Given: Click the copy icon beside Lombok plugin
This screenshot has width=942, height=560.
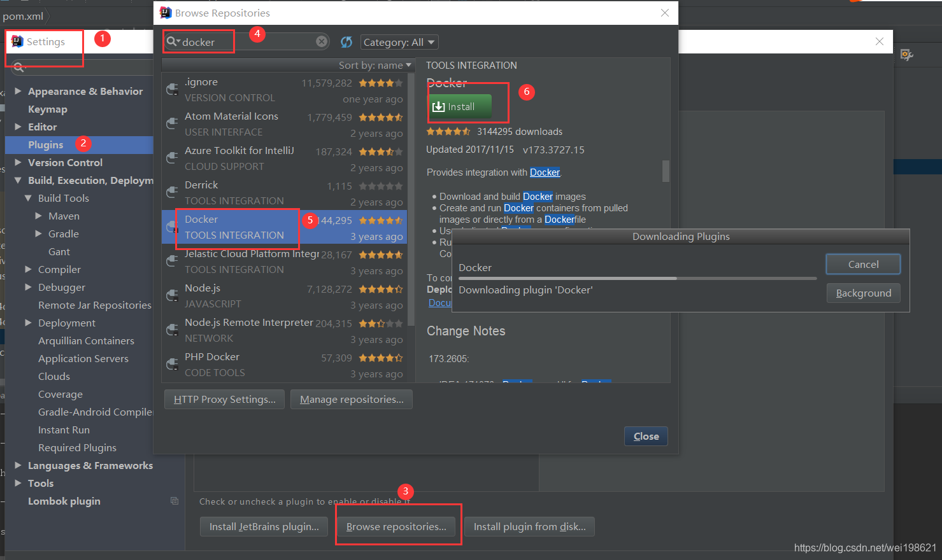Looking at the screenshot, I should [175, 501].
